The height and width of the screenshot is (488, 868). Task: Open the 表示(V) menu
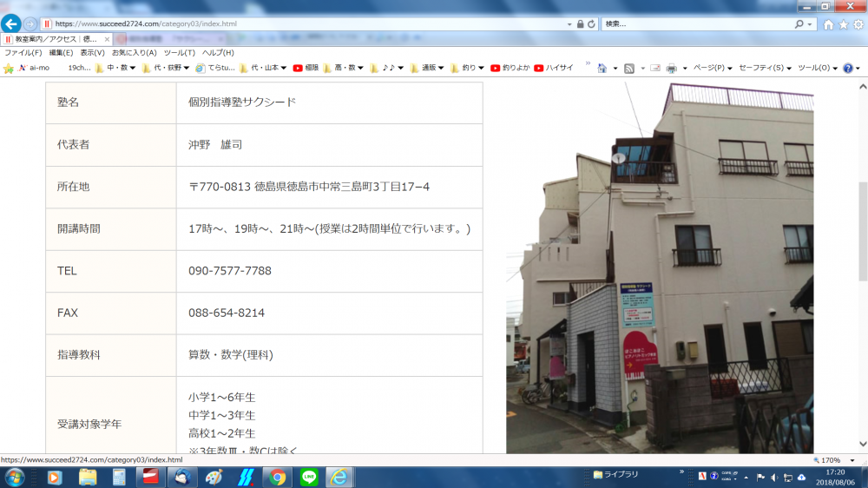(93, 53)
